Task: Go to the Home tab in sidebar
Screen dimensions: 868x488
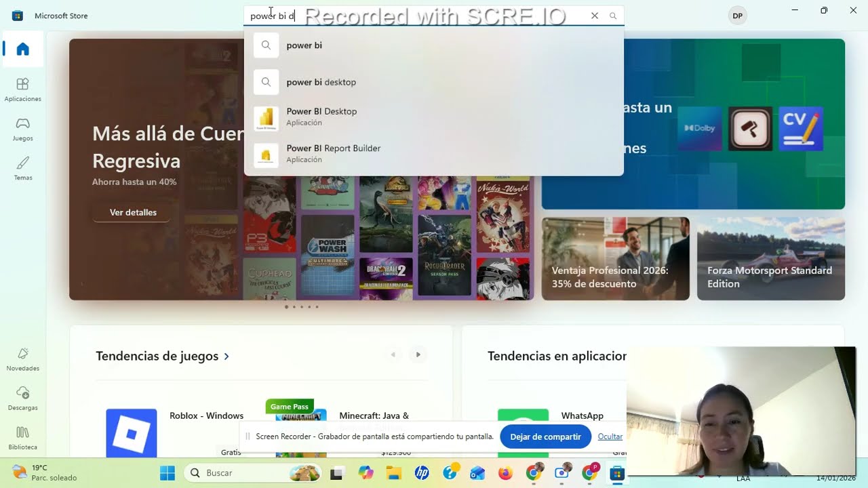Action: (23, 49)
